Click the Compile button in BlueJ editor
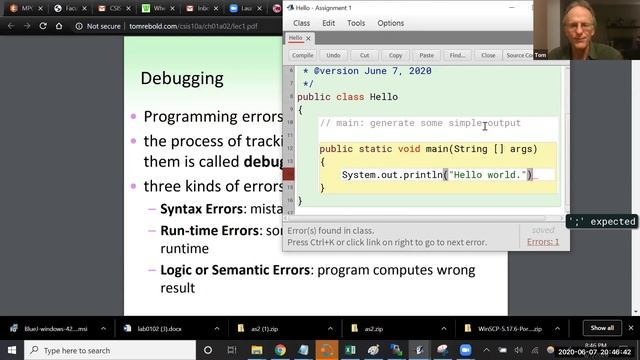The width and height of the screenshot is (640, 360). pos(302,55)
